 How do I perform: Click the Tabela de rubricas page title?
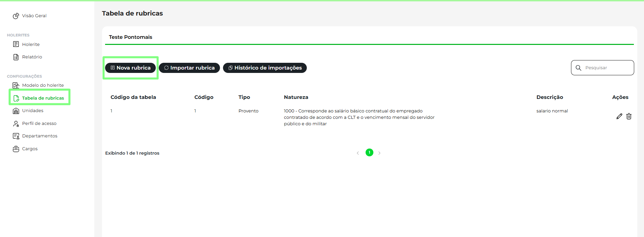(x=132, y=14)
